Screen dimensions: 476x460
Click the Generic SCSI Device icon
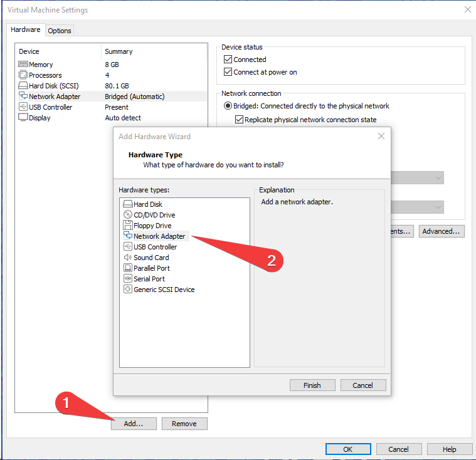[x=128, y=289]
